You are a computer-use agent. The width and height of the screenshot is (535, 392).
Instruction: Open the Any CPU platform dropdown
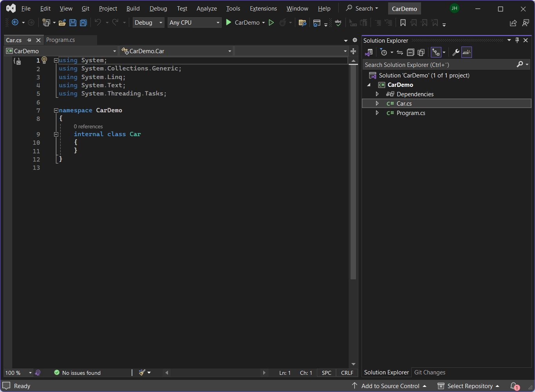point(194,23)
